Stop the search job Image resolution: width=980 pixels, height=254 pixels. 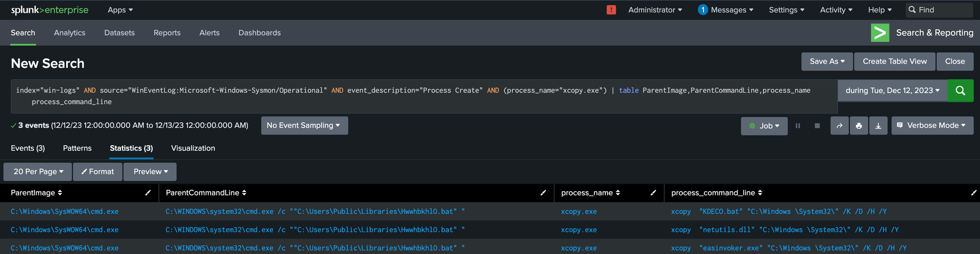[x=817, y=126]
